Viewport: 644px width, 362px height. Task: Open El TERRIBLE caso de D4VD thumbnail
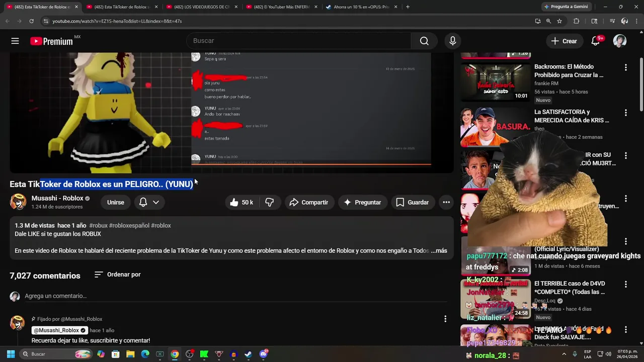tap(496, 299)
